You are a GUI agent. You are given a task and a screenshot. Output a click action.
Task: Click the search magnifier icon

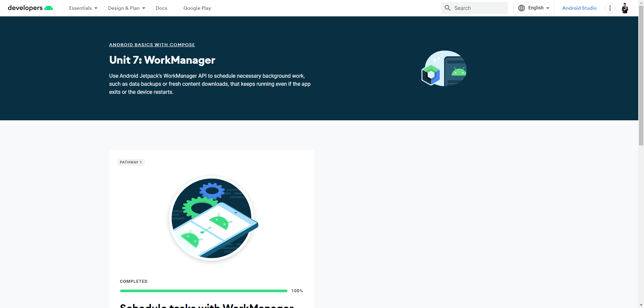click(x=447, y=8)
